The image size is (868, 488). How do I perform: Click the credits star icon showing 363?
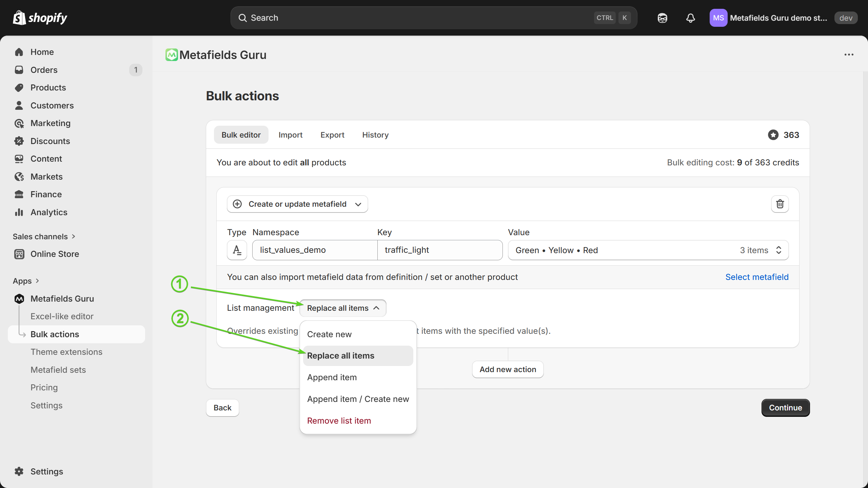coord(773,135)
